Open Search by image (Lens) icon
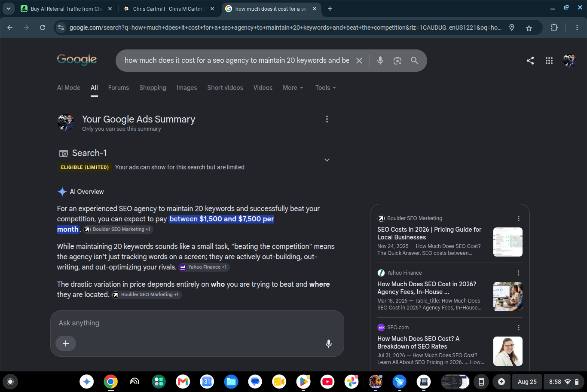587x392 pixels. tap(397, 61)
